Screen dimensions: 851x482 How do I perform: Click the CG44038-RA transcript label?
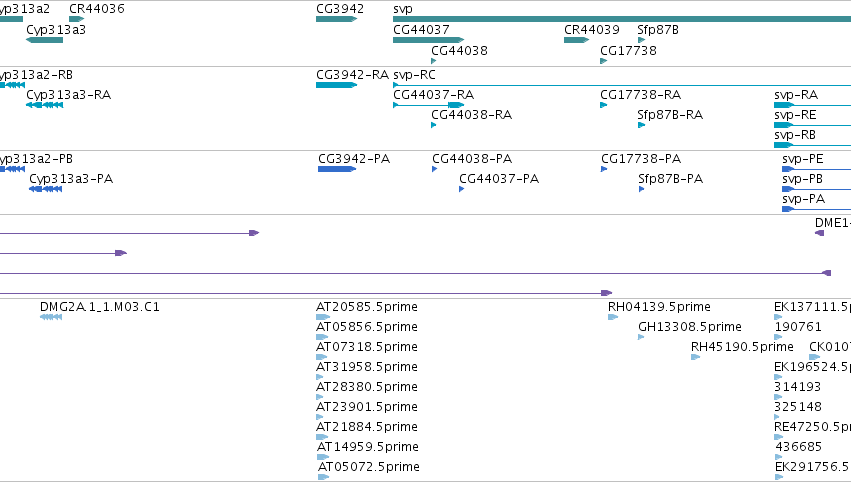471,115
